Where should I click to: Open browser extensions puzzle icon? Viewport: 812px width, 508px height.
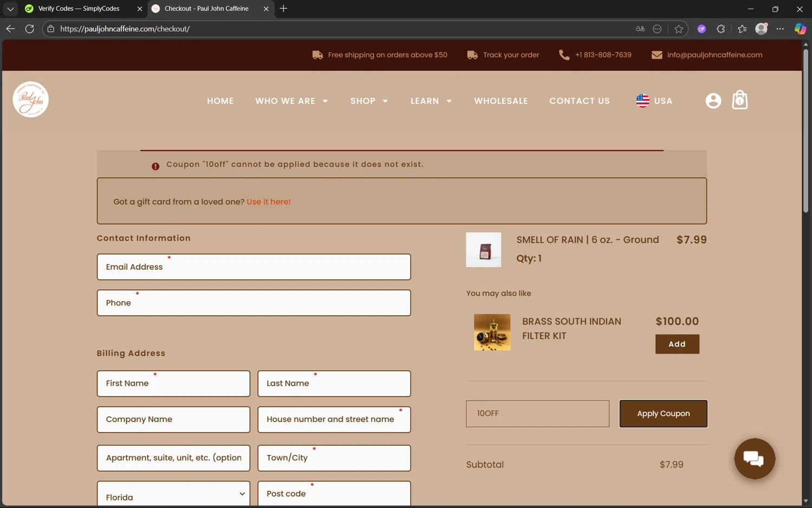[721, 29]
